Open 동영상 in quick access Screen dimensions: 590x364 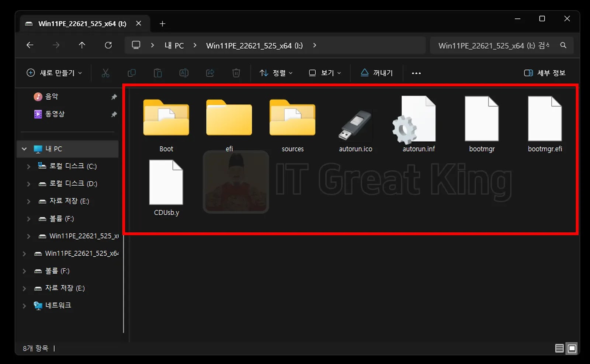pyautogui.click(x=49, y=114)
